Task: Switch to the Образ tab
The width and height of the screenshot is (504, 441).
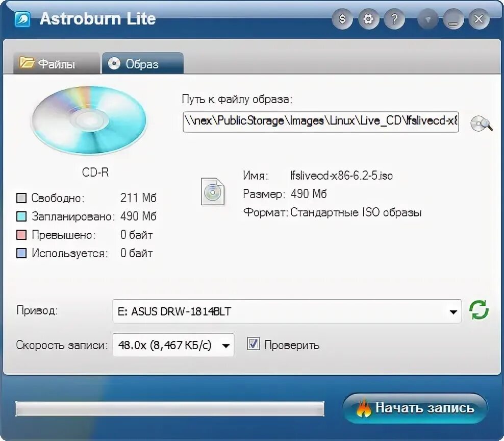Action: (x=143, y=63)
